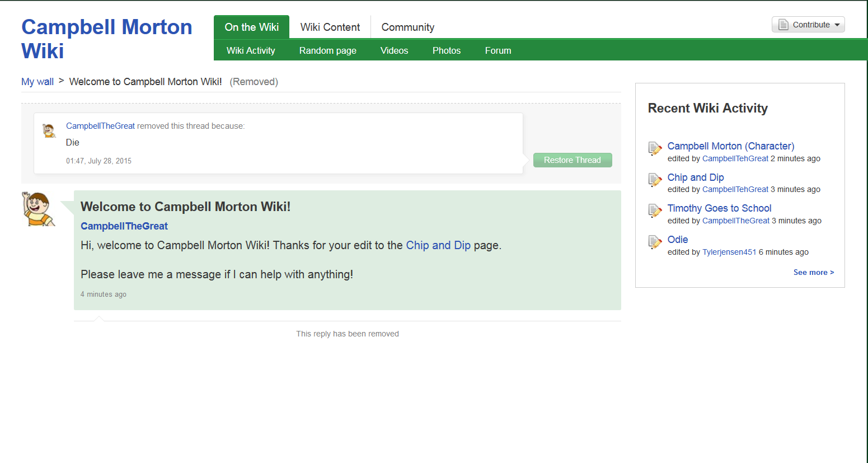Open the Photos section
This screenshot has height=463, width=868.
447,50
